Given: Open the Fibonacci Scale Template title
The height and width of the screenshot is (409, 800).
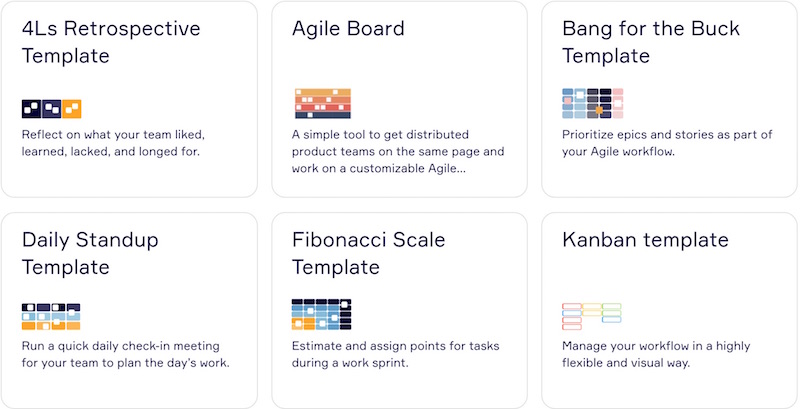Looking at the screenshot, I should coord(368,253).
